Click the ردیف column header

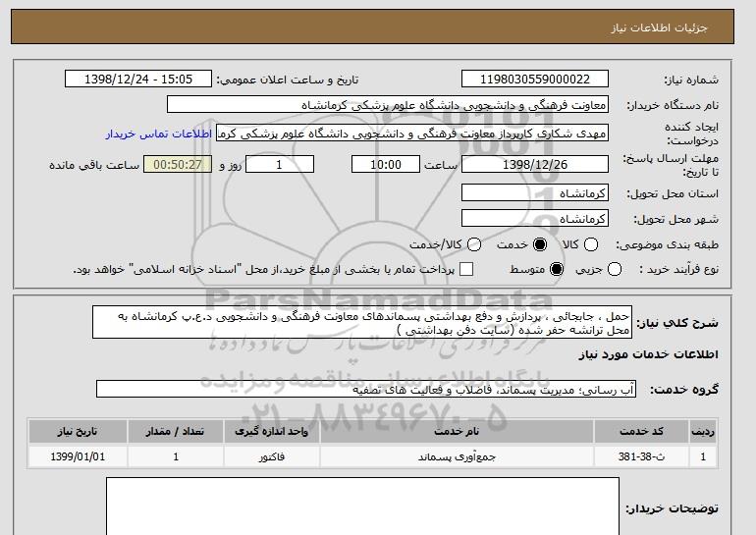tap(703, 431)
